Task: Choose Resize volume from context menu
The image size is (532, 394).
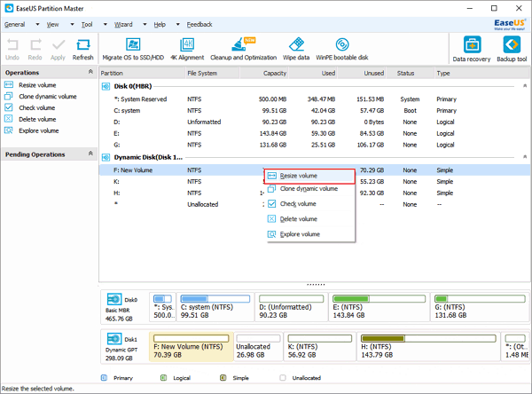Action: (x=309, y=176)
